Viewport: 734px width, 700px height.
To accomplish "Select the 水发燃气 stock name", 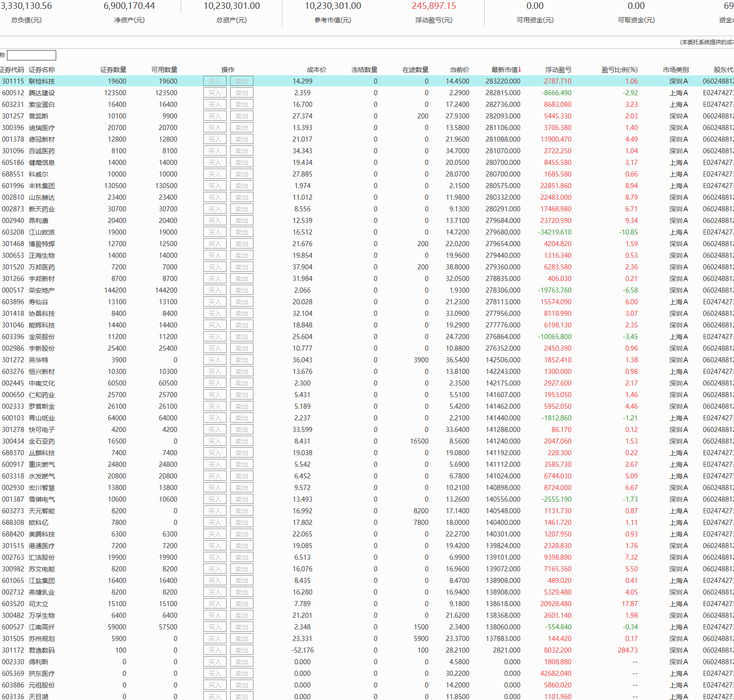I will 42,476.
